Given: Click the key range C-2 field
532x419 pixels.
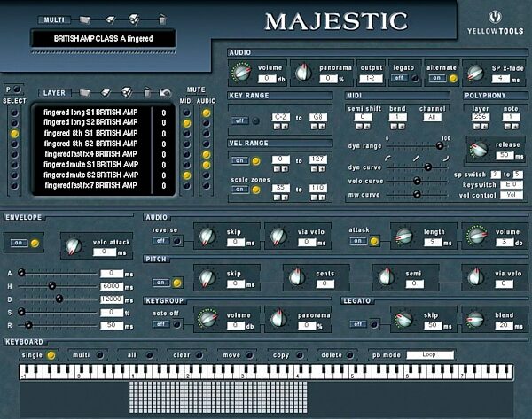Looking at the screenshot, I should (x=280, y=117).
